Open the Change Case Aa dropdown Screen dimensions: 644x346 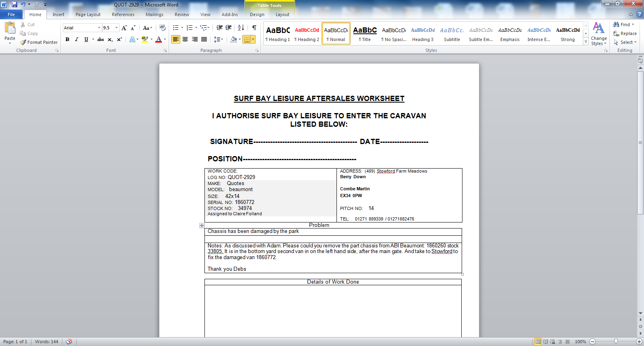[148, 28]
